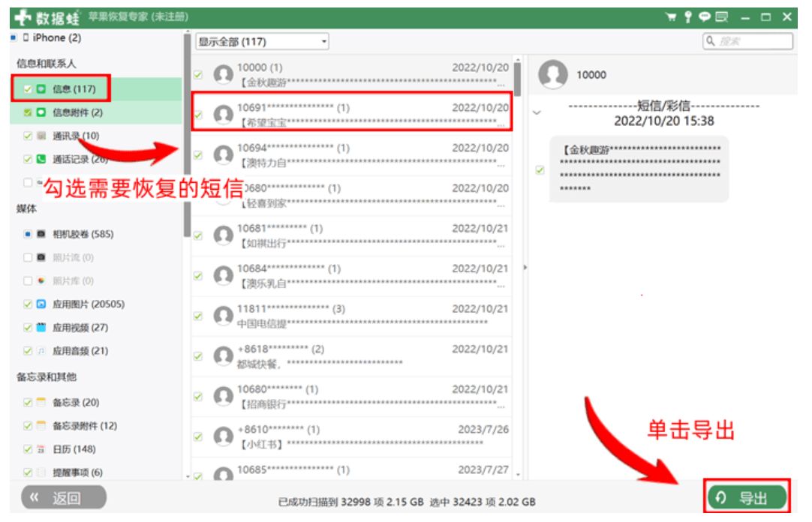
Task: Click the 通话记录 phone icon
Action: (41, 159)
